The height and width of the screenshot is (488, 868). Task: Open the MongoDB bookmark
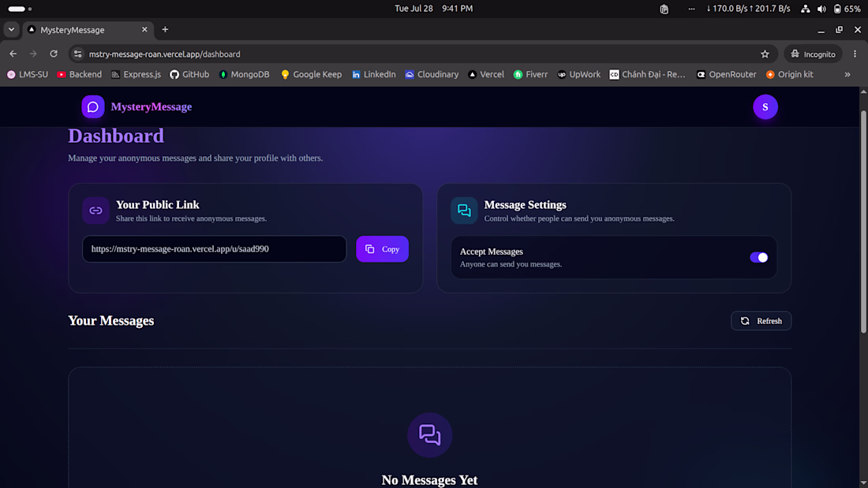click(244, 74)
